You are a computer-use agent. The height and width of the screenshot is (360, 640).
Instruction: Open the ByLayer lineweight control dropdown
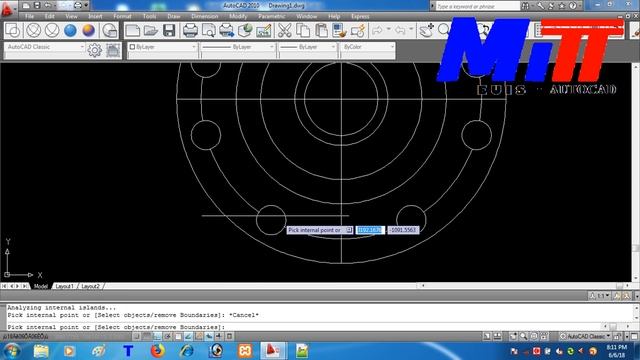click(333, 47)
